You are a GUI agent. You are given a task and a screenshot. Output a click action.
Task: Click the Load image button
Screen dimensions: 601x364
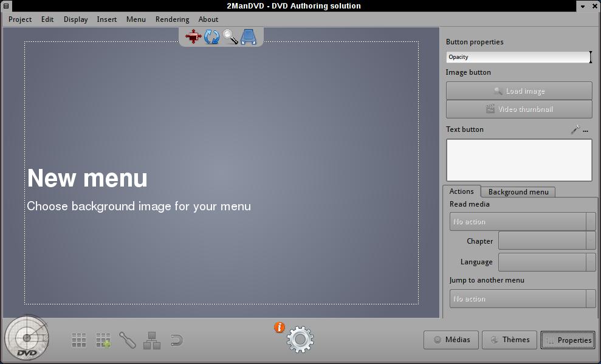(519, 91)
